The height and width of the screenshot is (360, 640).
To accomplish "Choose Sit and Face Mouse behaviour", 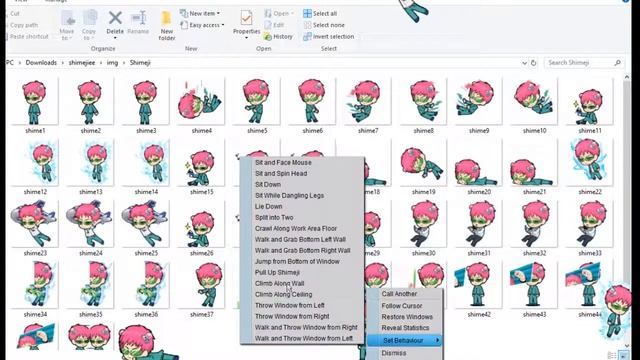I will click(283, 162).
